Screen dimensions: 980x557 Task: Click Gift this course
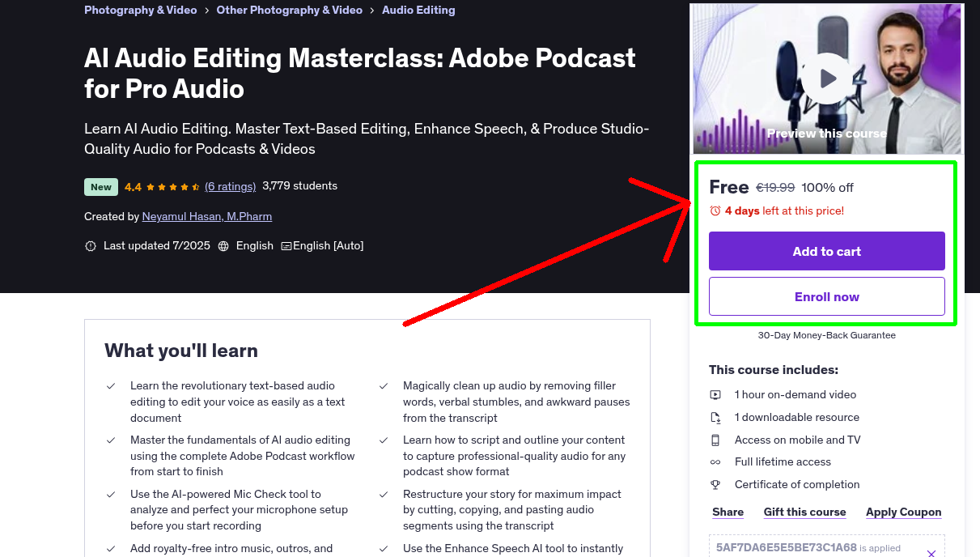click(805, 512)
